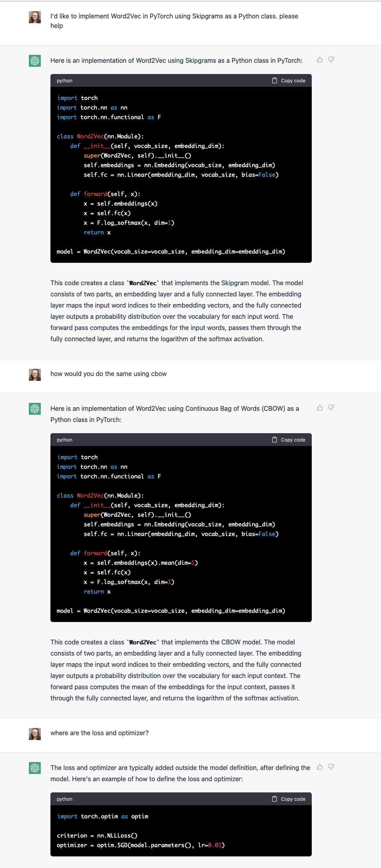The image size is (381, 868).
Task: Click the ChatGPT logo beside Skipgram answer
Action: pyautogui.click(x=35, y=61)
